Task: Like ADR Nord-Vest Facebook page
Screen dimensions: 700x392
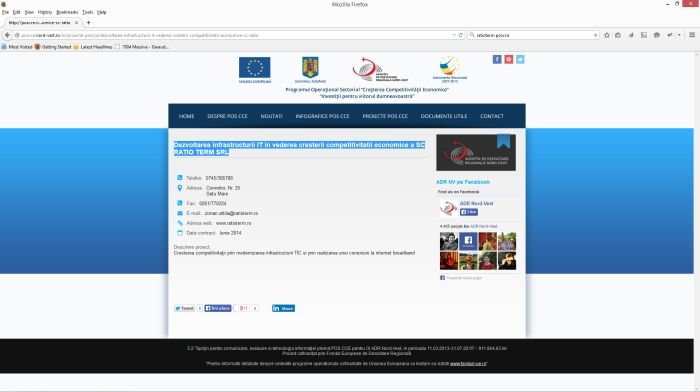Action: [469, 212]
